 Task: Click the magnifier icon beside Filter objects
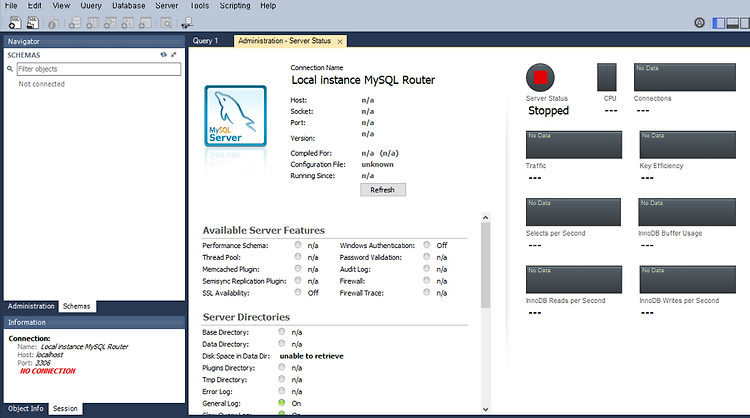tap(10, 69)
